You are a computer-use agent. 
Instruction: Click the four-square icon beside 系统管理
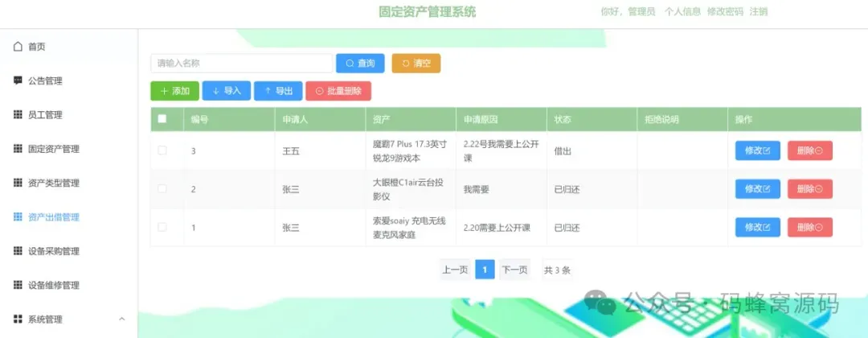click(x=18, y=319)
